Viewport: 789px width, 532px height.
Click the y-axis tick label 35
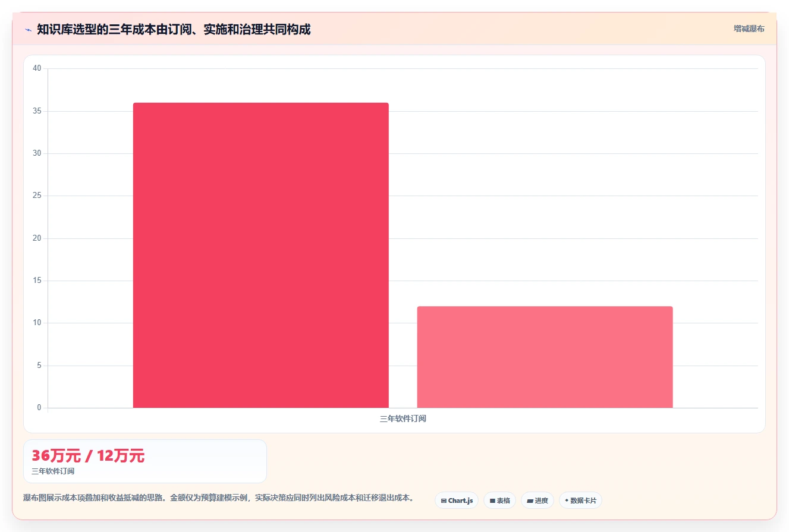(x=37, y=111)
